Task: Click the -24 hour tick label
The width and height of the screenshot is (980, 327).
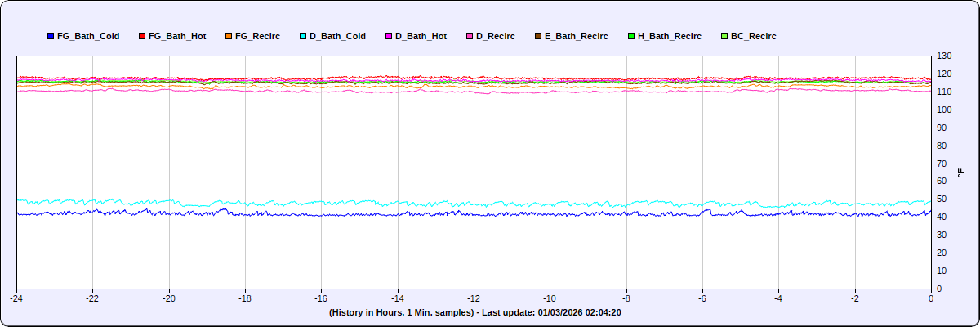Action: tap(16, 299)
